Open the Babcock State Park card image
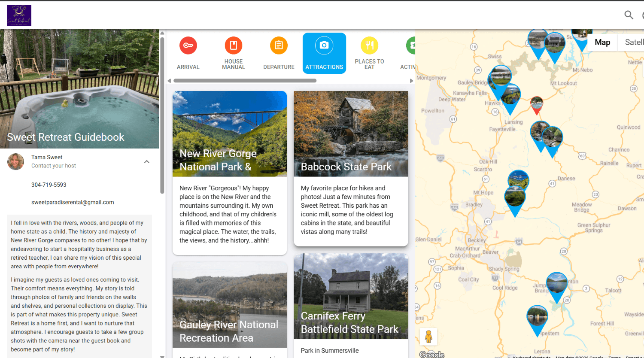 (351, 134)
